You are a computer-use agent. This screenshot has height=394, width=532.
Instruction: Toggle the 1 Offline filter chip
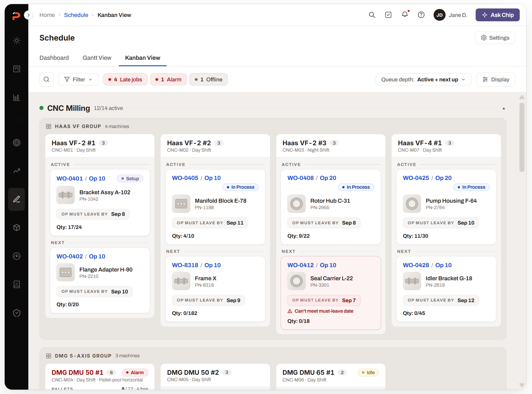(x=208, y=79)
